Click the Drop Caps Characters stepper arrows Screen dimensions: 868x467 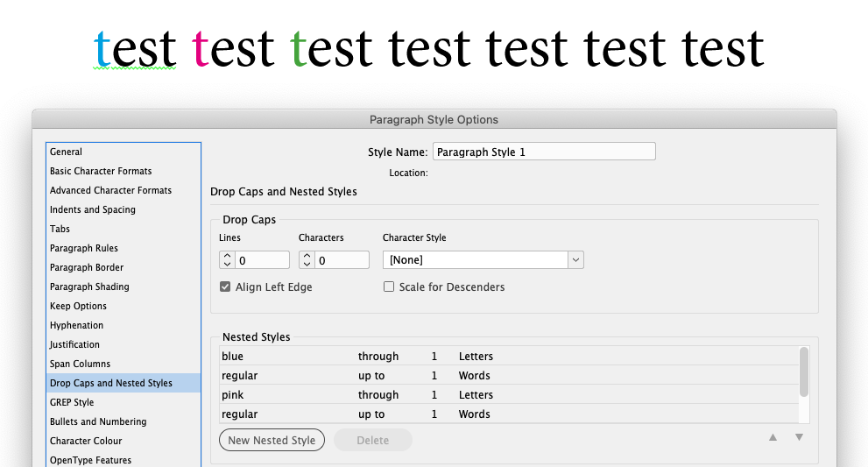[x=307, y=260]
